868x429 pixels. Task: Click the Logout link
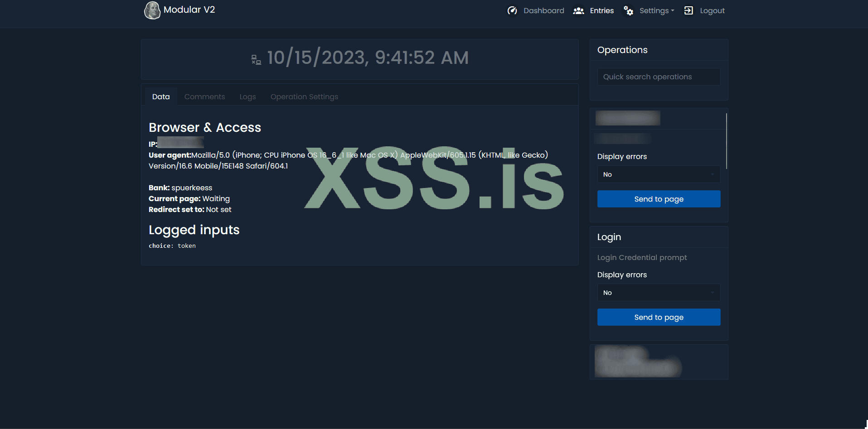(712, 10)
